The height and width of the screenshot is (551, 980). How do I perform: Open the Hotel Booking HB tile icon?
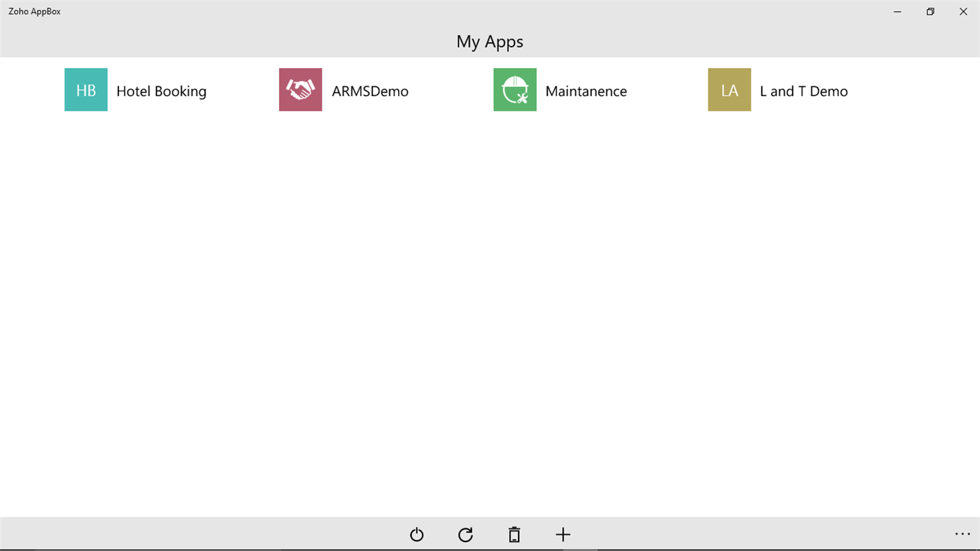click(x=86, y=90)
